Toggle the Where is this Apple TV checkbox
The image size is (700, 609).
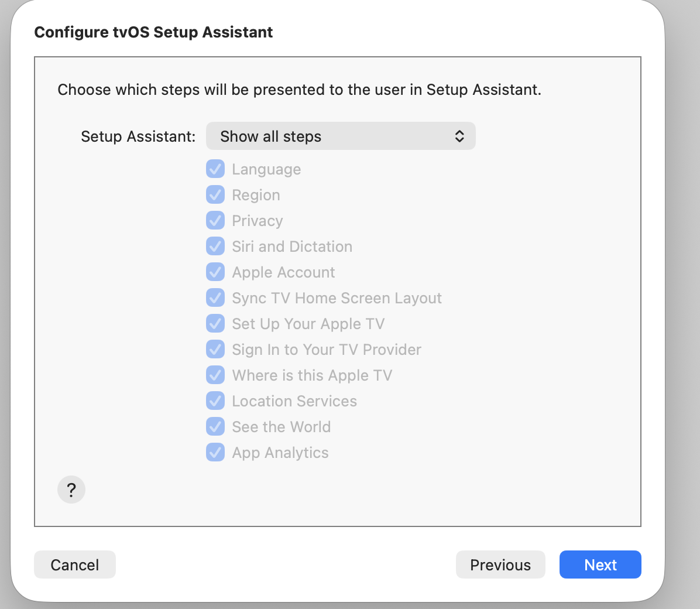point(215,375)
